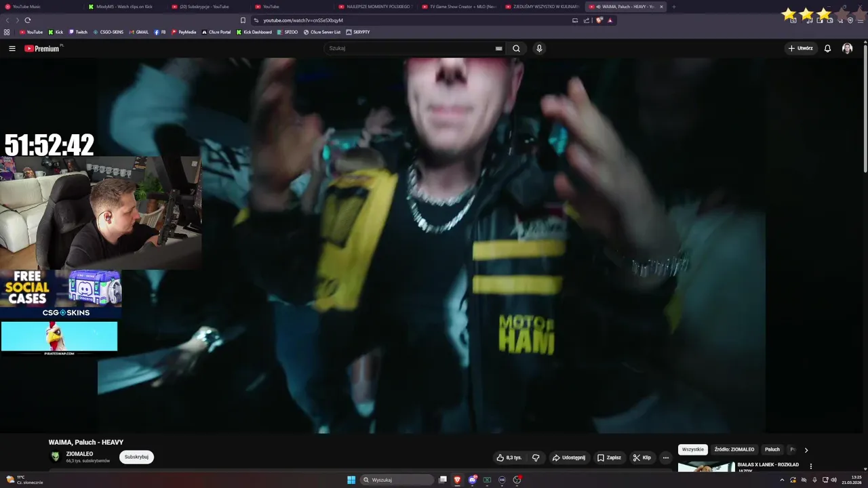
Task: Go back in browser history
Action: tap(7, 20)
